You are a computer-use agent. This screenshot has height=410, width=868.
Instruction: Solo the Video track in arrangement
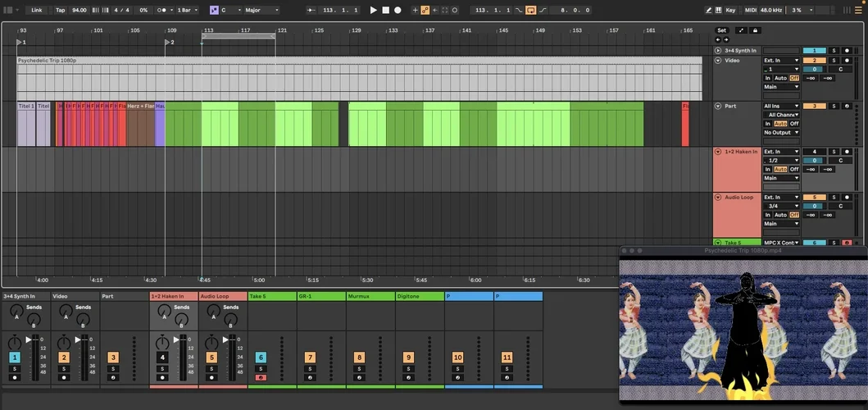(x=834, y=61)
